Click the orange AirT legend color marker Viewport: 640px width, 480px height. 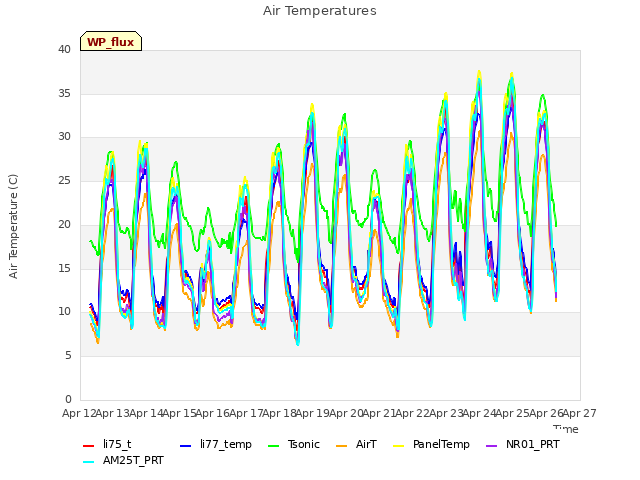coord(342,445)
